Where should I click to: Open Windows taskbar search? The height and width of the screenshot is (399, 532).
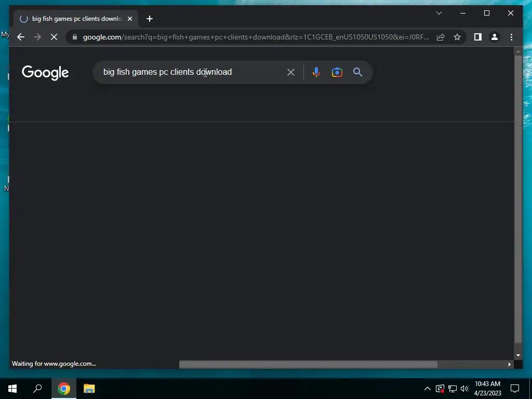pyautogui.click(x=37, y=389)
